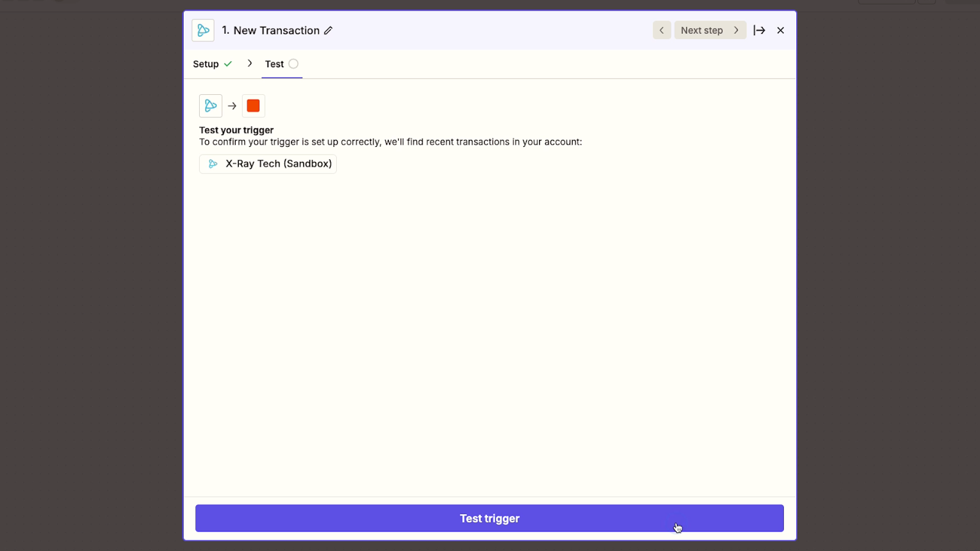This screenshot has width=980, height=551.
Task: Close the New Transaction panel
Action: [x=780, y=30]
